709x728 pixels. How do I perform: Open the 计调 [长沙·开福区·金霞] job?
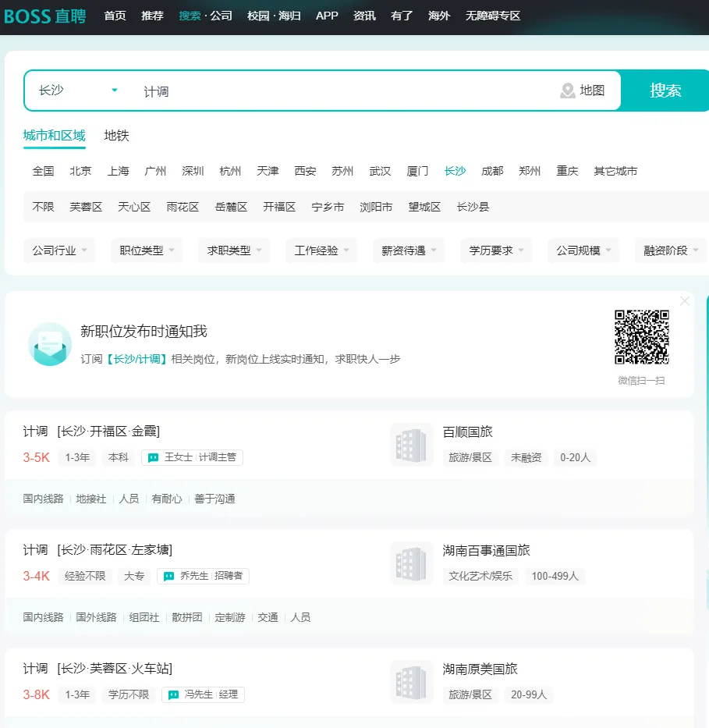click(x=91, y=431)
